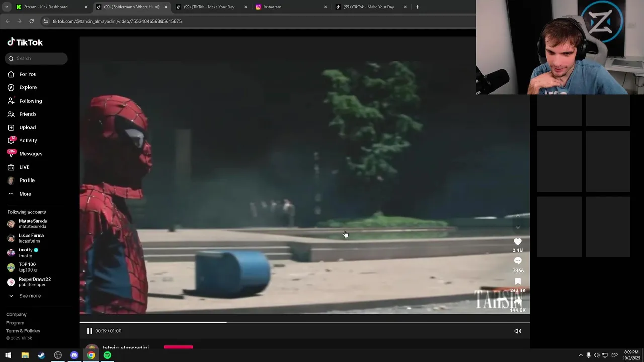The height and width of the screenshot is (362, 644).
Task: Mute the video with the speaker icon
Action: point(518,331)
